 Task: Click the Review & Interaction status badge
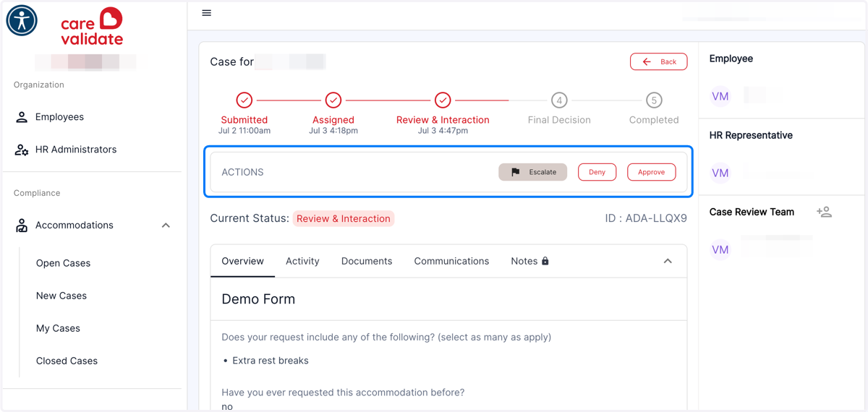pos(344,218)
